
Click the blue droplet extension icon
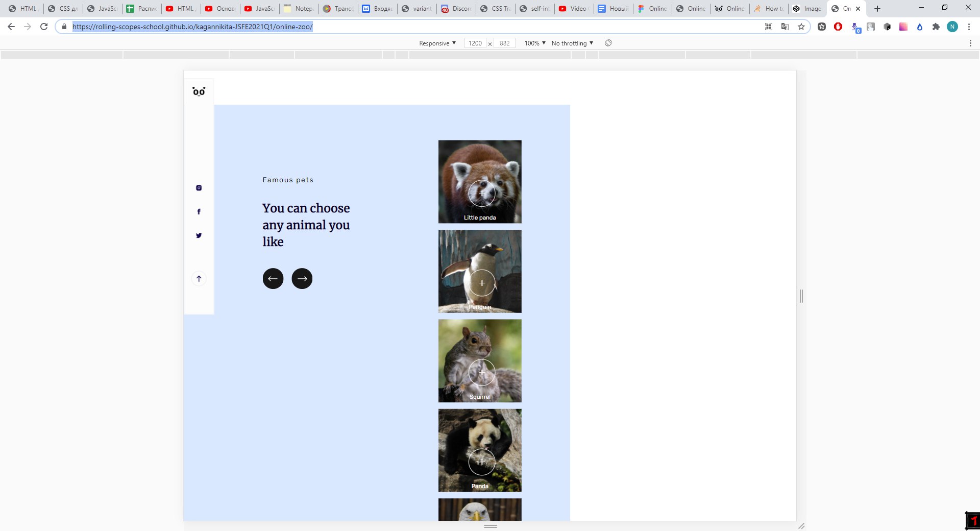coord(920,27)
